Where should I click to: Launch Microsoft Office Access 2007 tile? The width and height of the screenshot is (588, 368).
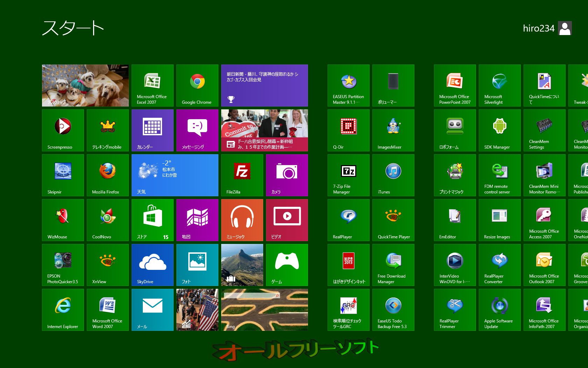click(x=545, y=220)
